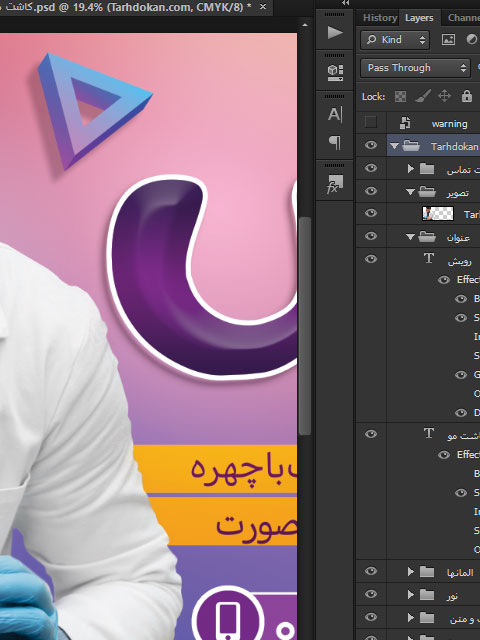Toggle Effects visibility under رویش layer

[444, 280]
